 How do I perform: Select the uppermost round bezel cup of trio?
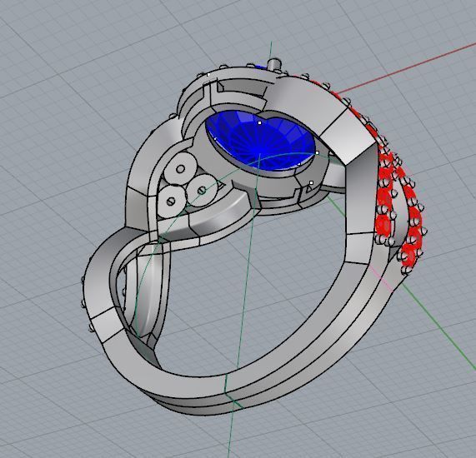(x=180, y=168)
